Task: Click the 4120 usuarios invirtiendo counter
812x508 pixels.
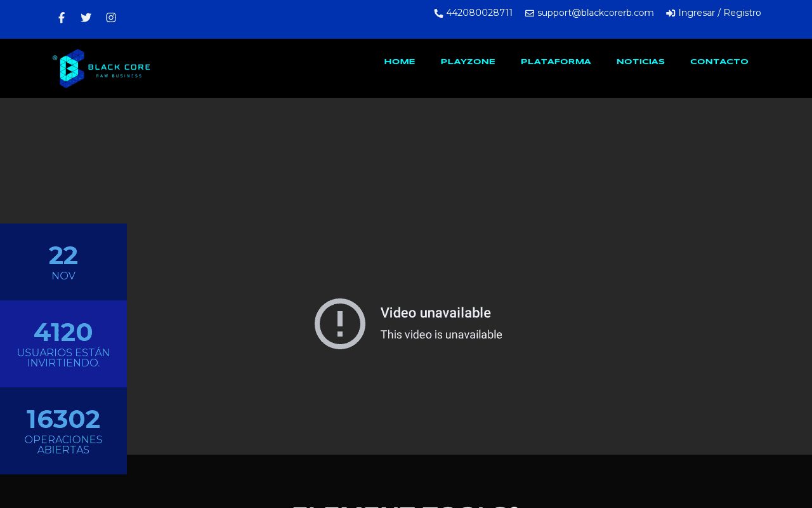Action: pos(63,344)
